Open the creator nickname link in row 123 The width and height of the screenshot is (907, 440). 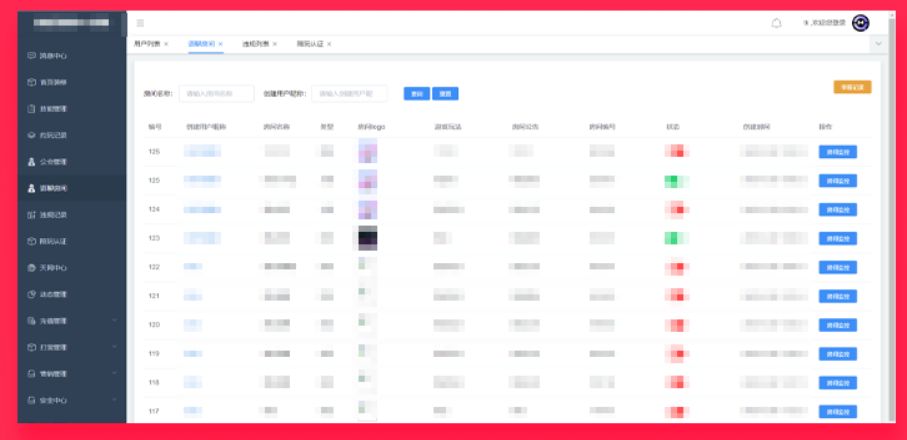click(x=202, y=238)
